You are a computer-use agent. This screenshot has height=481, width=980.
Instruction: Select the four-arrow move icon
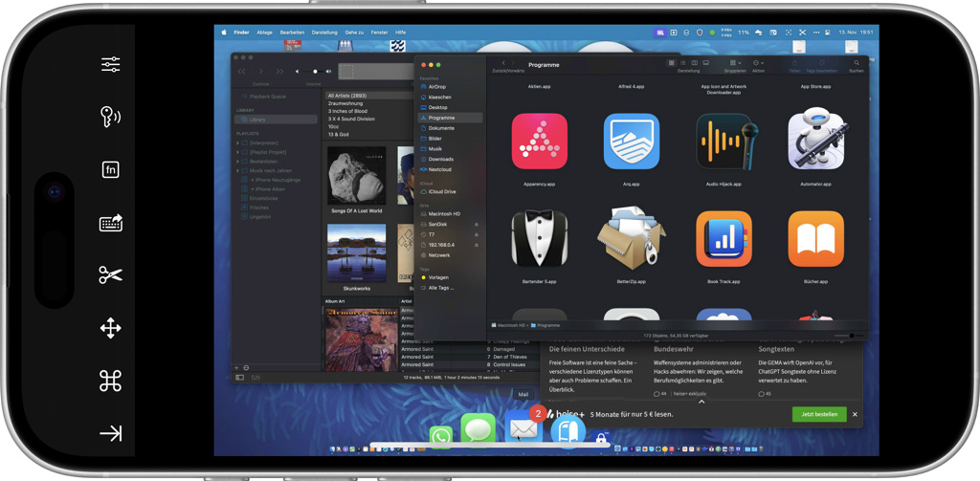tap(110, 328)
